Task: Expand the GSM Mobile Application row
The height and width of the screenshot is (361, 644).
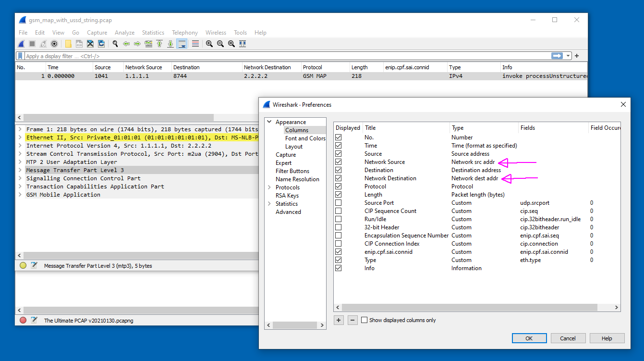Action: (x=20, y=195)
